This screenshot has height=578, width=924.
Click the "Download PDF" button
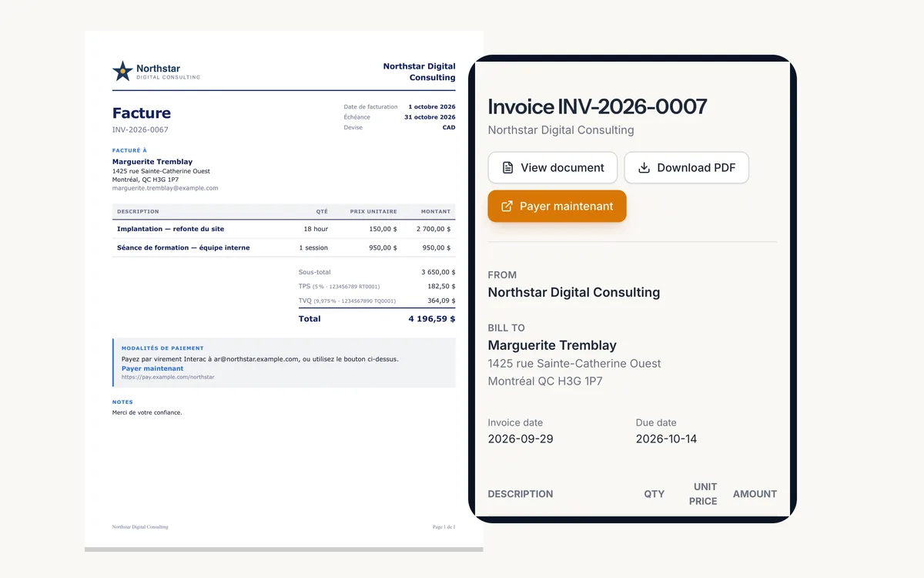pos(686,167)
